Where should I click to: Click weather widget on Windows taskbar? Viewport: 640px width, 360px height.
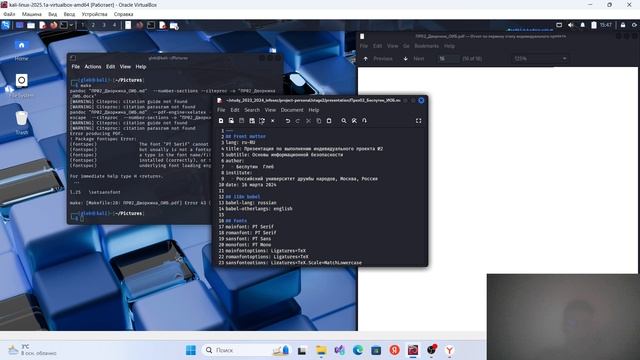click(32, 350)
